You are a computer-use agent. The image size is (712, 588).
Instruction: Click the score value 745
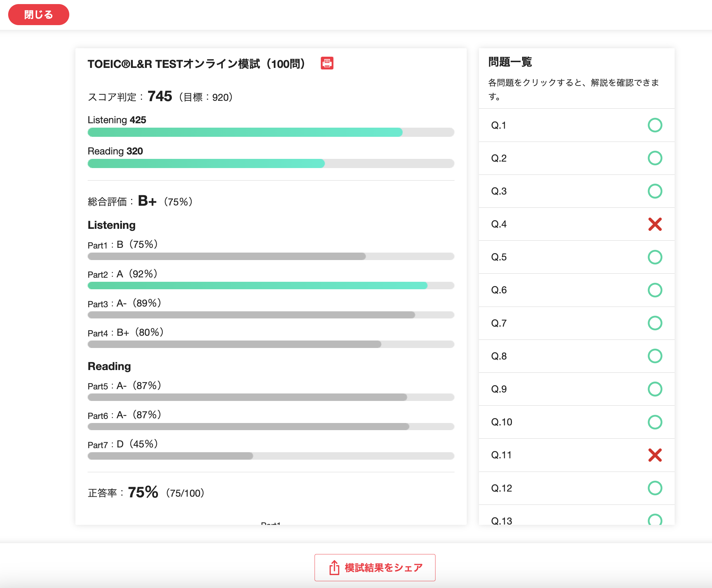click(x=160, y=96)
